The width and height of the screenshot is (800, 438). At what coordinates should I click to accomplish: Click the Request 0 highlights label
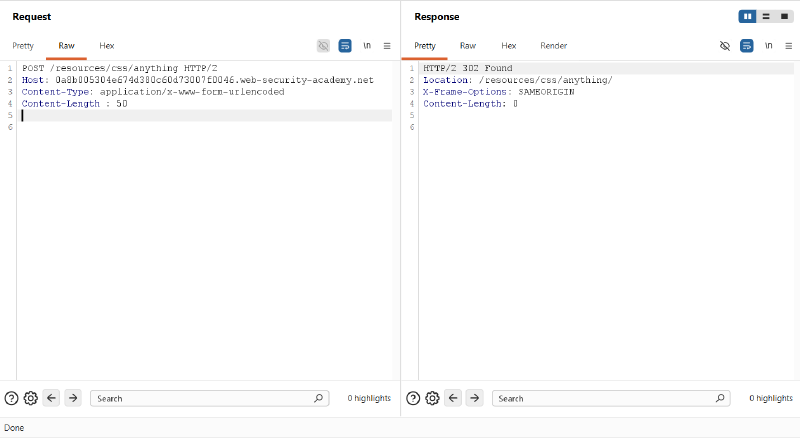[369, 398]
